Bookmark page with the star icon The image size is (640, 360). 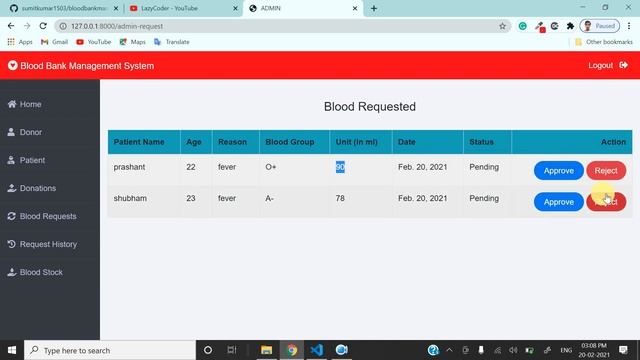(502, 26)
